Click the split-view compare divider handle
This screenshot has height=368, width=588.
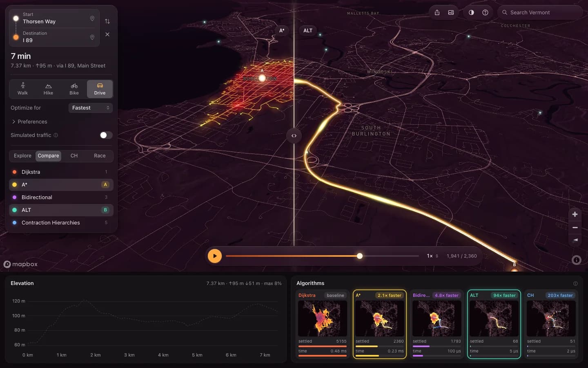tap(294, 136)
